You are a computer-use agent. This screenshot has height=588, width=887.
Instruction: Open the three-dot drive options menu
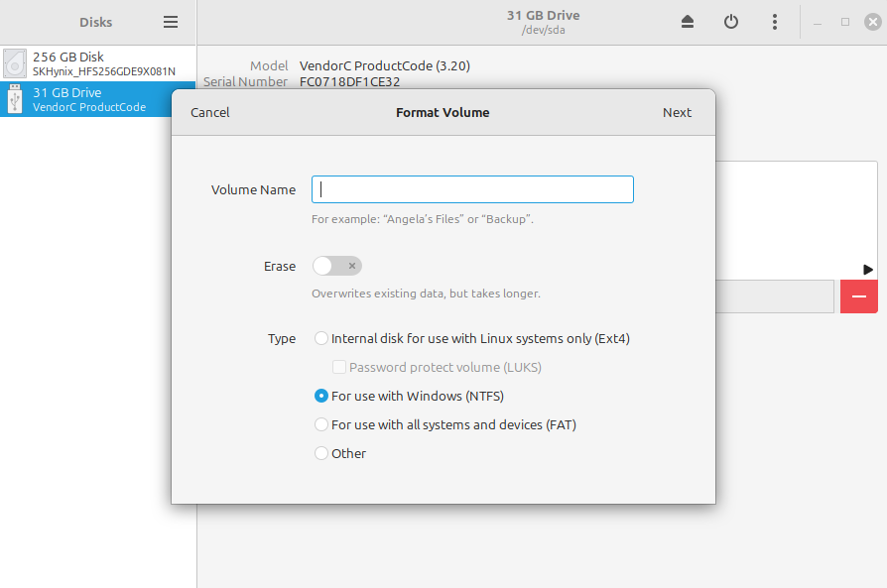click(775, 22)
